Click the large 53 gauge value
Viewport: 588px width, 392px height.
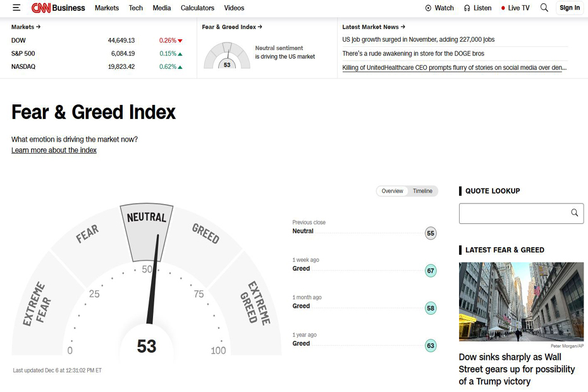click(x=147, y=346)
